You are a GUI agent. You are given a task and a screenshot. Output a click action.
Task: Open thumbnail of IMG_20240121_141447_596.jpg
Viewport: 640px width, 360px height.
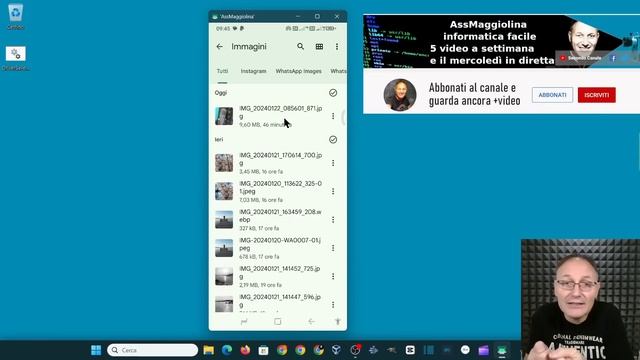click(x=224, y=304)
